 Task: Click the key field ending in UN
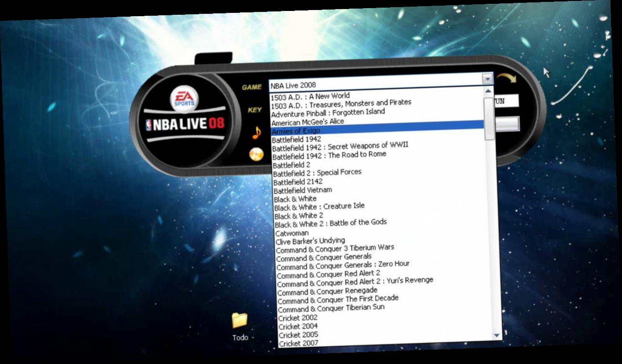coord(506,101)
